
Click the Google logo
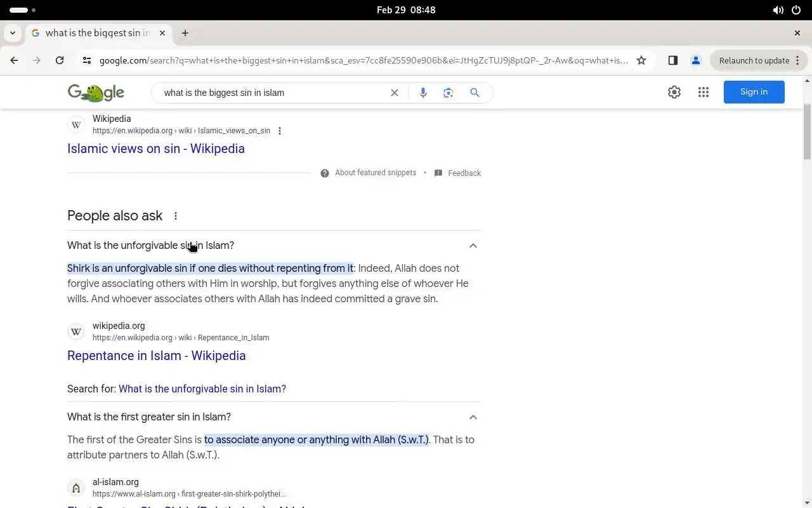click(x=96, y=93)
